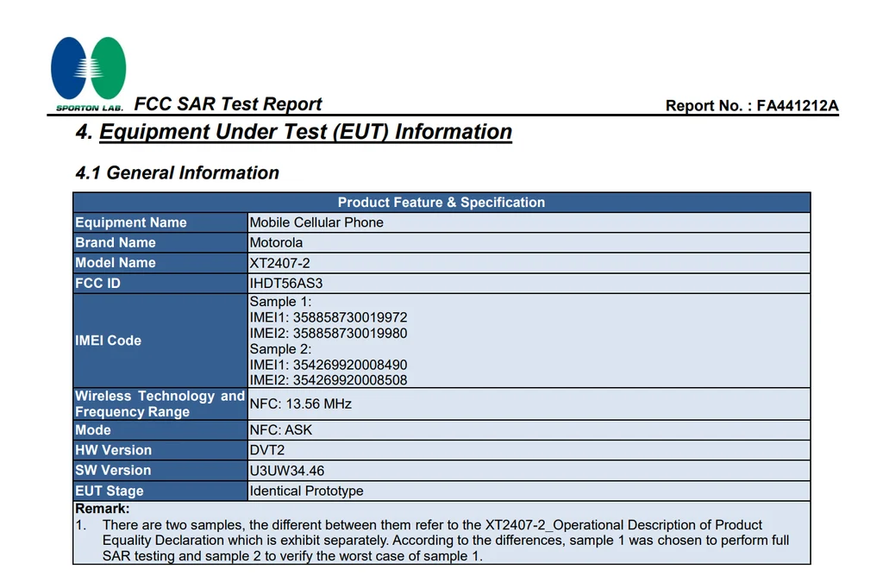883x588 pixels.
Task: Click the 'Equipment Under Test (EUT) Information' heading
Action: [x=306, y=132]
